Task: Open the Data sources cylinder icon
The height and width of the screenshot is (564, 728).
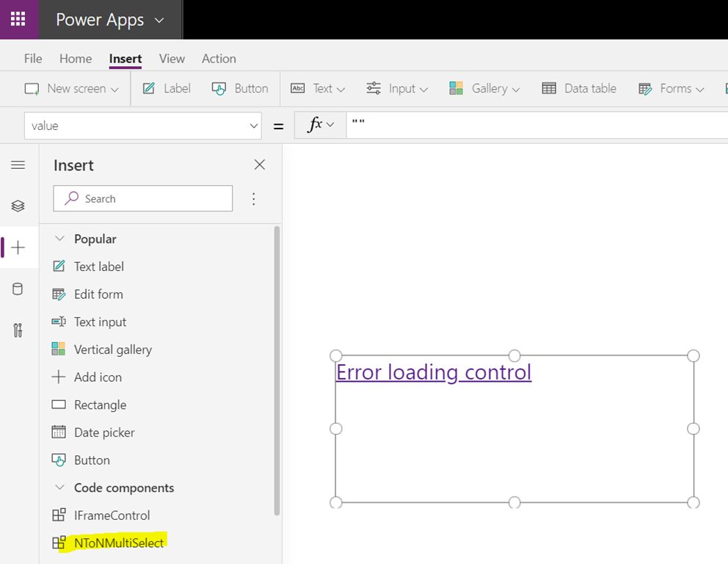Action: point(18,289)
